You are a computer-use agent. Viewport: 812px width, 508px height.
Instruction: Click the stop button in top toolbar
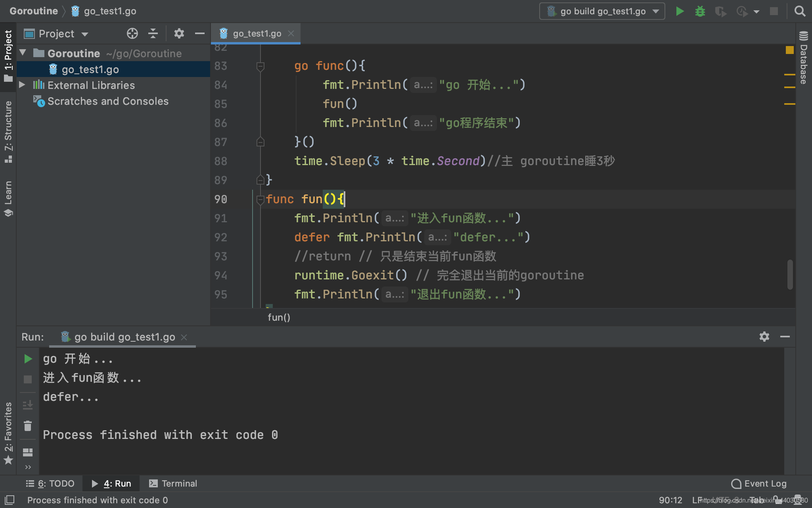click(774, 11)
